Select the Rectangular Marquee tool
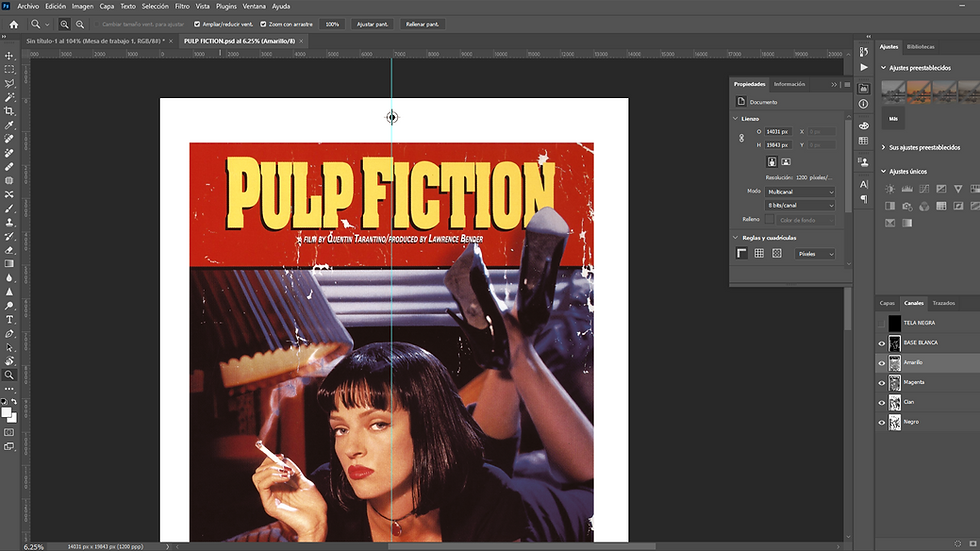Viewport: 980px width, 551px height. coord(9,69)
